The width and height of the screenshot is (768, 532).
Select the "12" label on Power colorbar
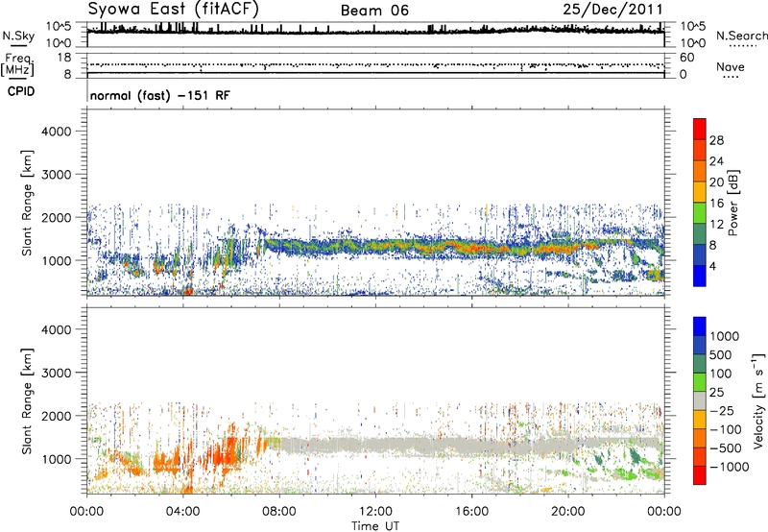pyautogui.click(x=716, y=225)
